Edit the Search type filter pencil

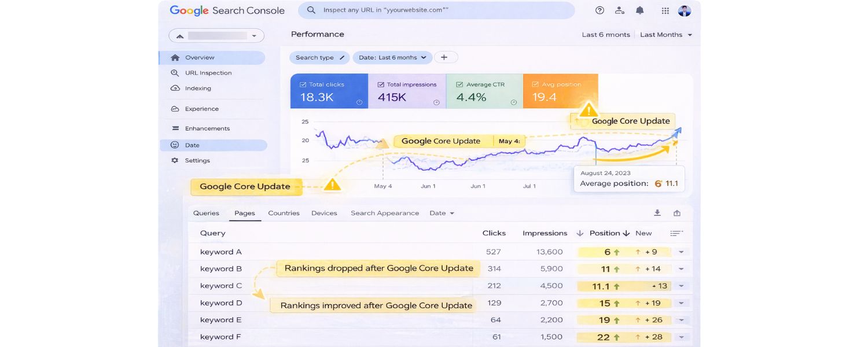[x=341, y=57]
